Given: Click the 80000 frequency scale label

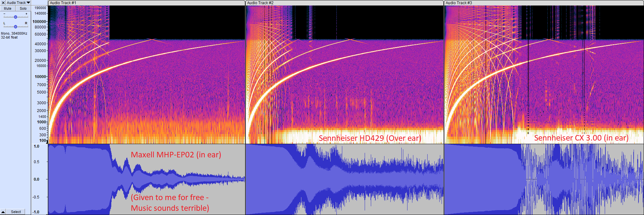Looking at the screenshot, I should [41, 27].
